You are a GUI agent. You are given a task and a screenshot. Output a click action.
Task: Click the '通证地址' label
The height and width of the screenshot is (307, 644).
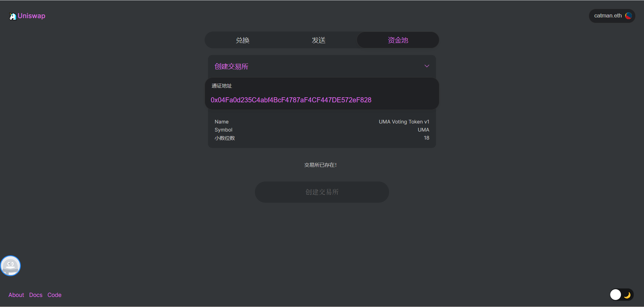222,86
